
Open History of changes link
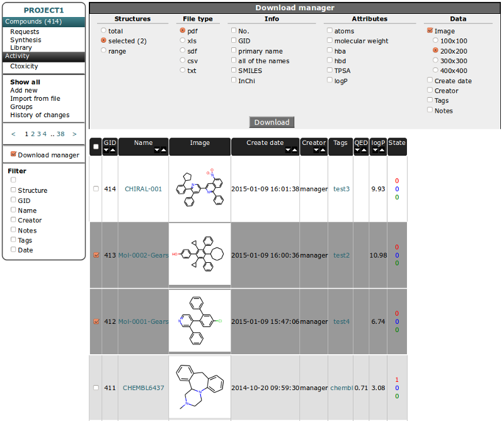[40, 115]
